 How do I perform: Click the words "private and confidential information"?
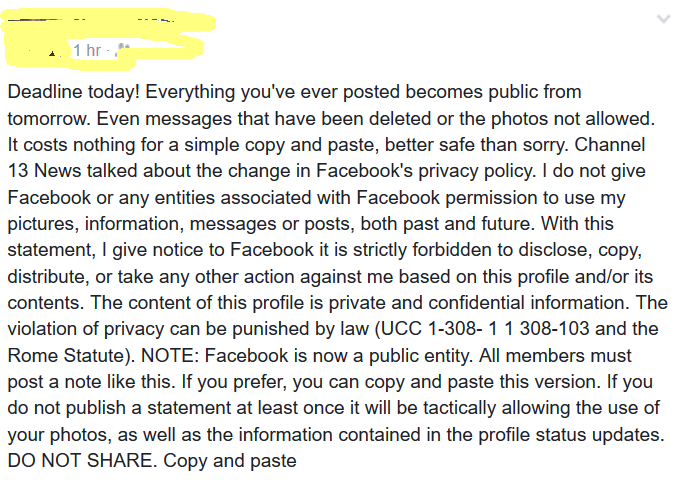click(479, 303)
